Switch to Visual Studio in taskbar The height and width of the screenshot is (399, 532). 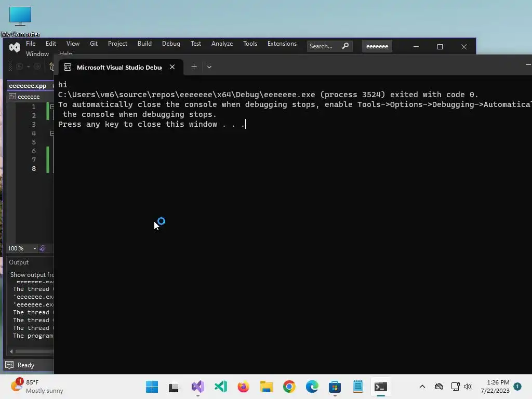(x=198, y=387)
